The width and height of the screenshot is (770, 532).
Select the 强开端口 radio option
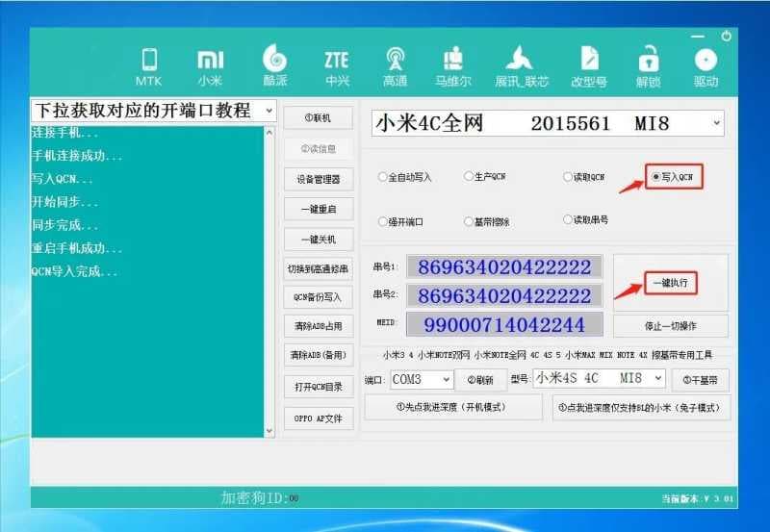[x=400, y=222]
